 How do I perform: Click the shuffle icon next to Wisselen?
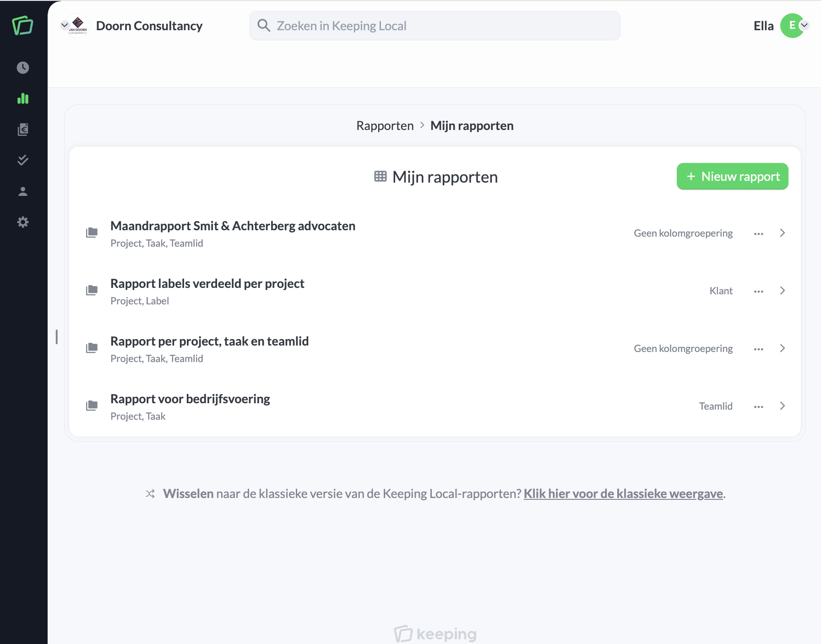click(x=150, y=493)
